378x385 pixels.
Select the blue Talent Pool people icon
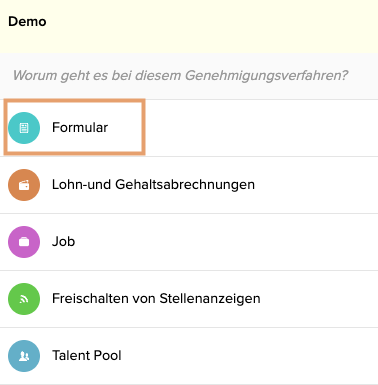[x=24, y=356]
